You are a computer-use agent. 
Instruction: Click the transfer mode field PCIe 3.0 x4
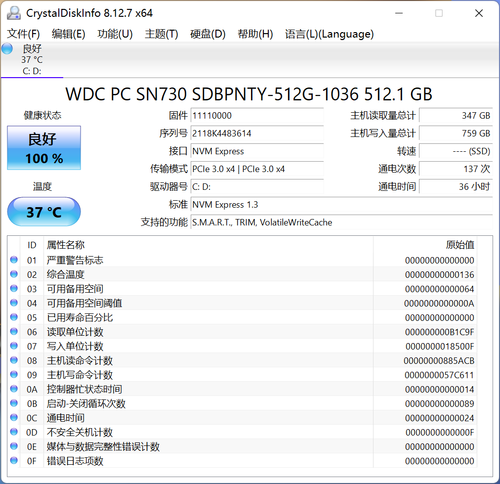point(257,169)
